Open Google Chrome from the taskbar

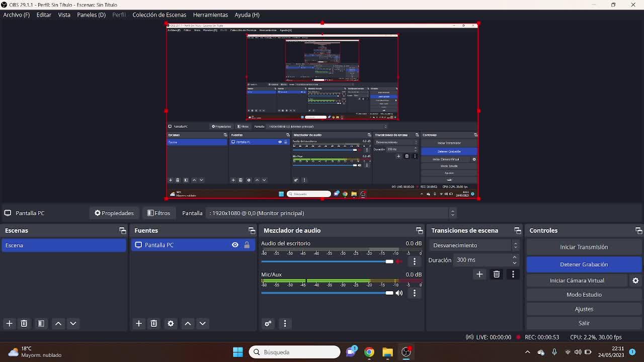point(369,352)
